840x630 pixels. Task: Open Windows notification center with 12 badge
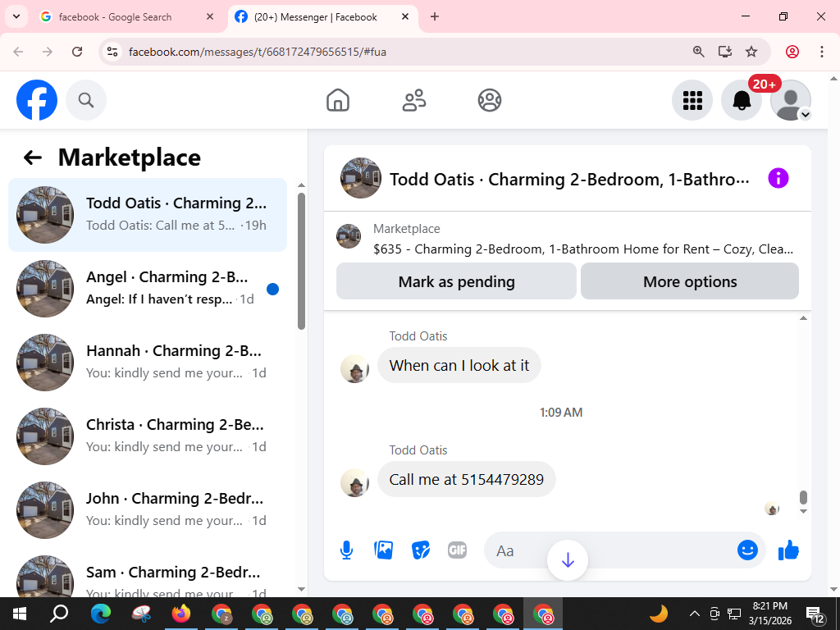click(x=815, y=614)
